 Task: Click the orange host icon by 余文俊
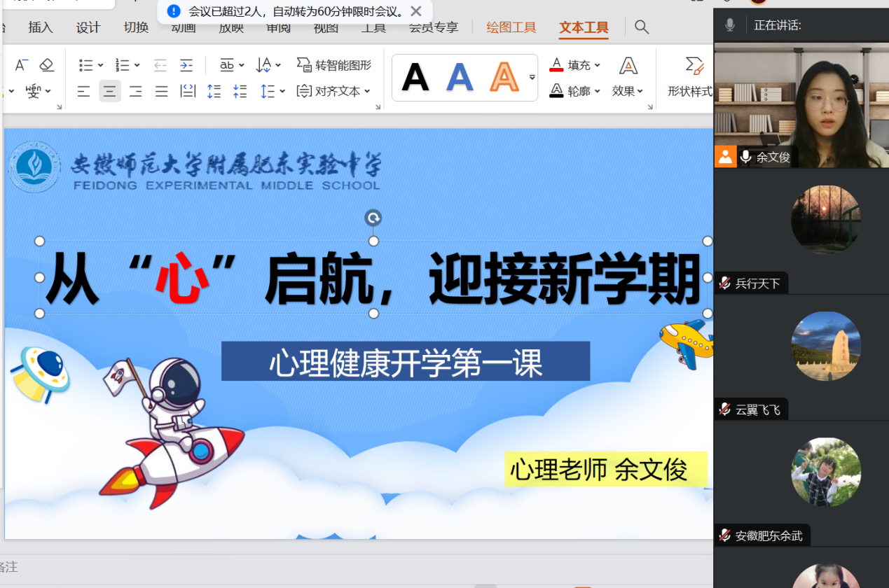(725, 156)
